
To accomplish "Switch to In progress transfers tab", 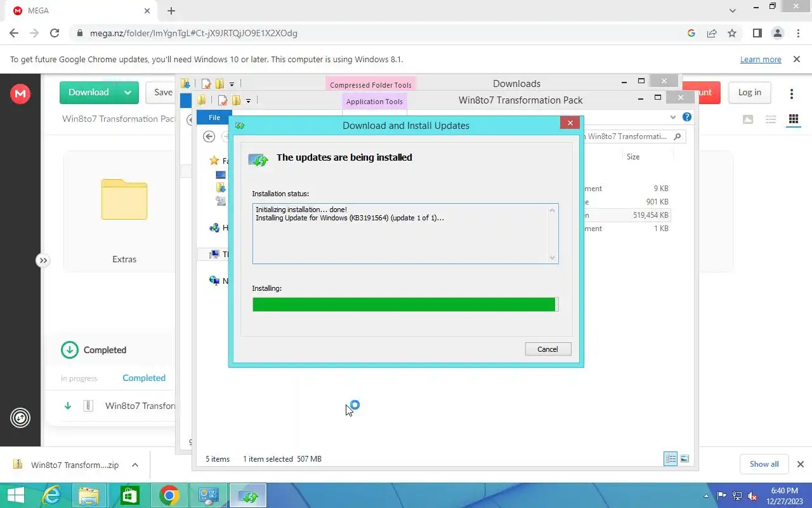I will click(79, 378).
